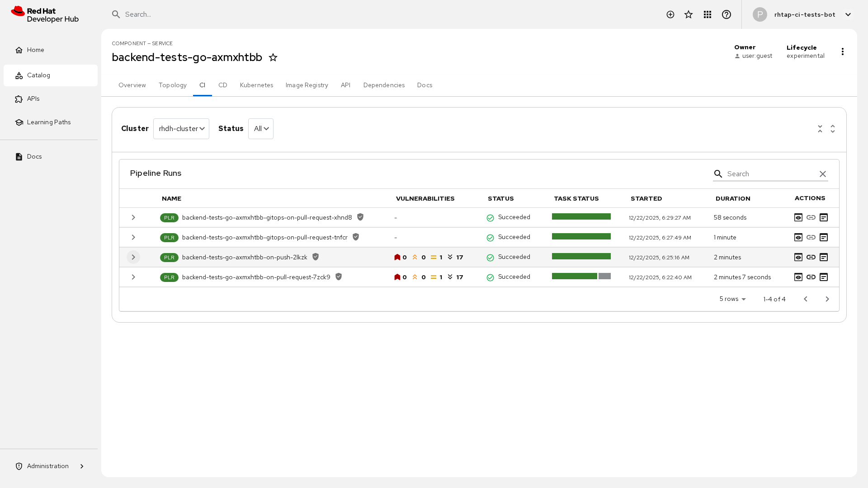Click signed shield icon beside on-push-2lkzk
868x488 pixels.
(316, 257)
